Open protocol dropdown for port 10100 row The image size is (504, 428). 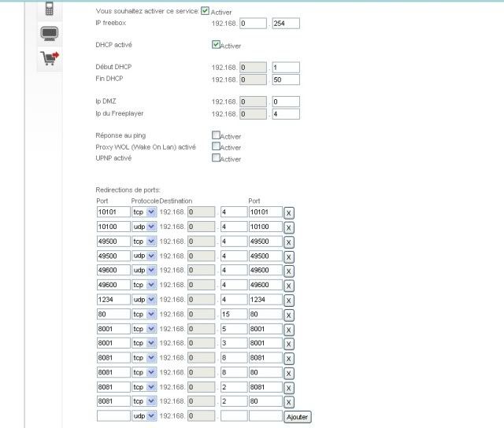tap(145, 227)
